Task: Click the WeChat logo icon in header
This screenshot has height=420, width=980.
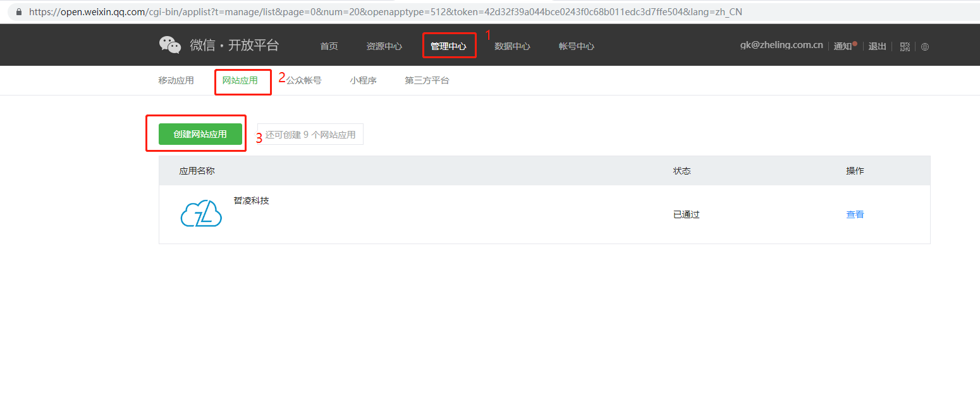Action: coord(170,45)
